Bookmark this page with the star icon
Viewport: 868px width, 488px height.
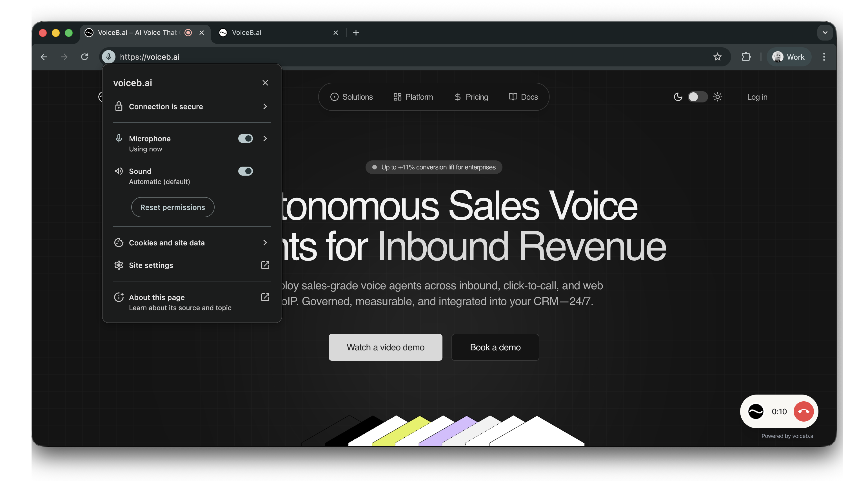click(717, 57)
